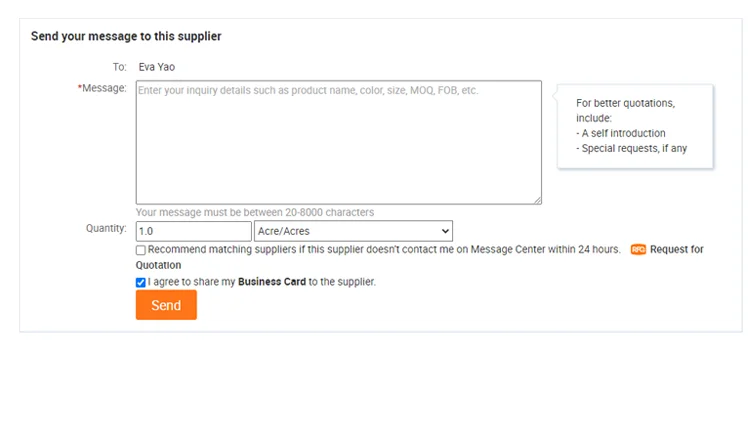Click the 'For better quotations' tip box

(634, 125)
